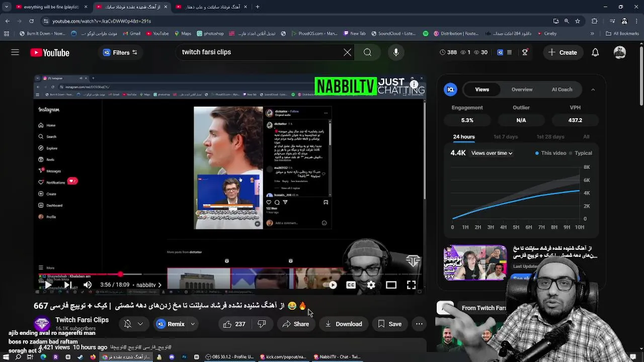Bookmark this page with the star icon
Viewport: 644px width, 362px height.
578,21
